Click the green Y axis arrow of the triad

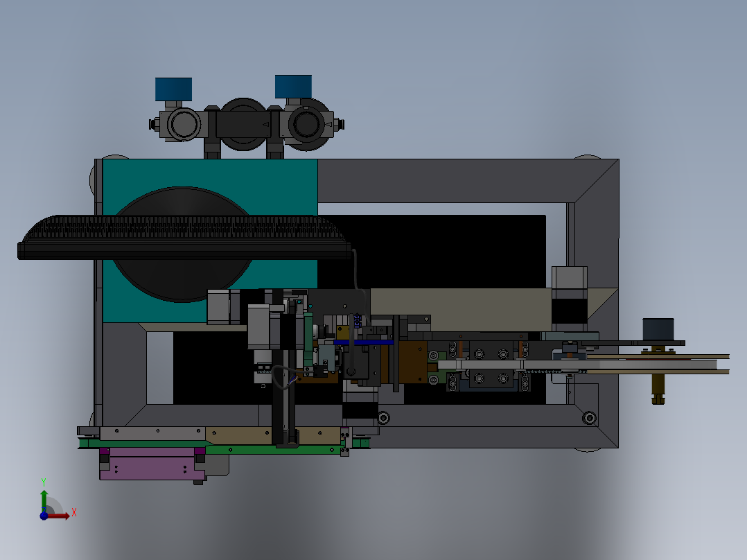(44, 500)
